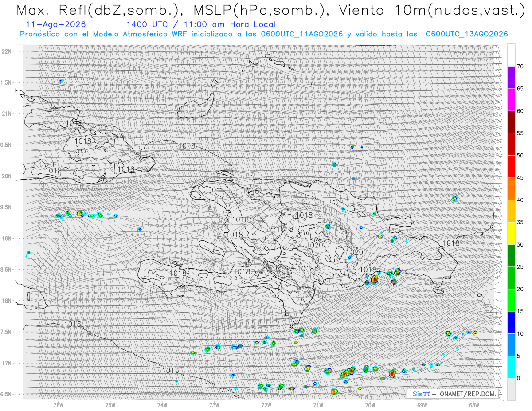Image resolution: width=532 pixels, height=411 pixels.
Task: Select the yellow 30-35 dBZ colorbar segment
Action: (x=511, y=233)
